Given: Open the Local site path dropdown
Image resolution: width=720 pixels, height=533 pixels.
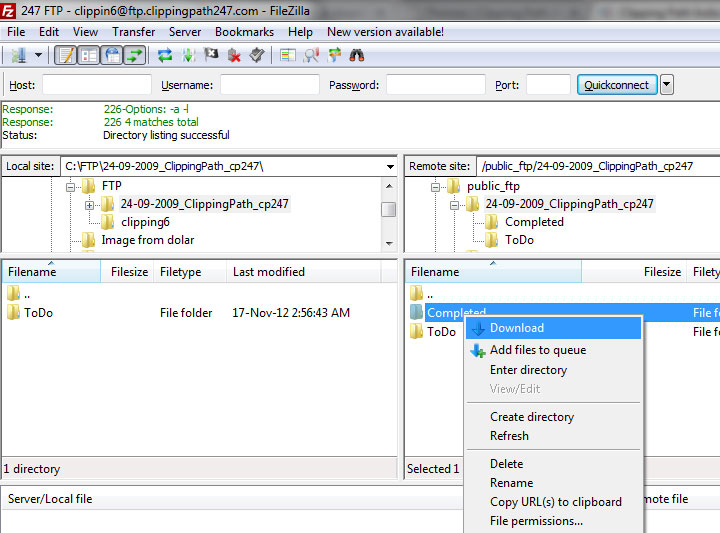Looking at the screenshot, I should tap(390, 167).
